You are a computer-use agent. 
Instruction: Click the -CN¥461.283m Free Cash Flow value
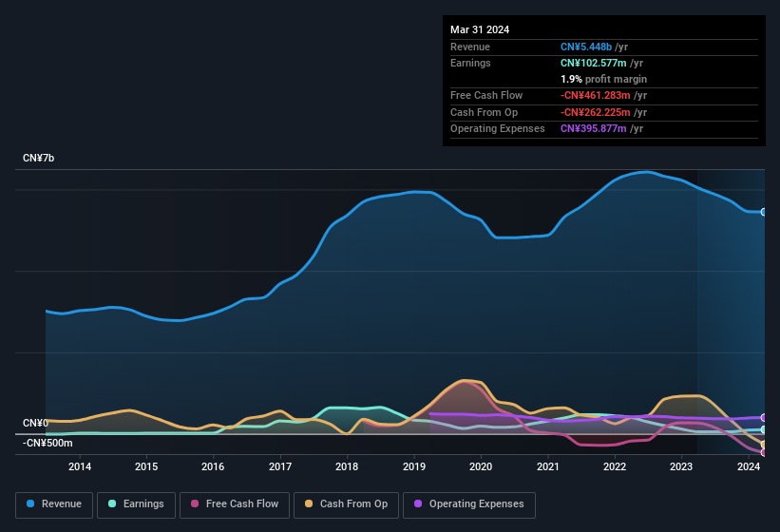pos(597,96)
